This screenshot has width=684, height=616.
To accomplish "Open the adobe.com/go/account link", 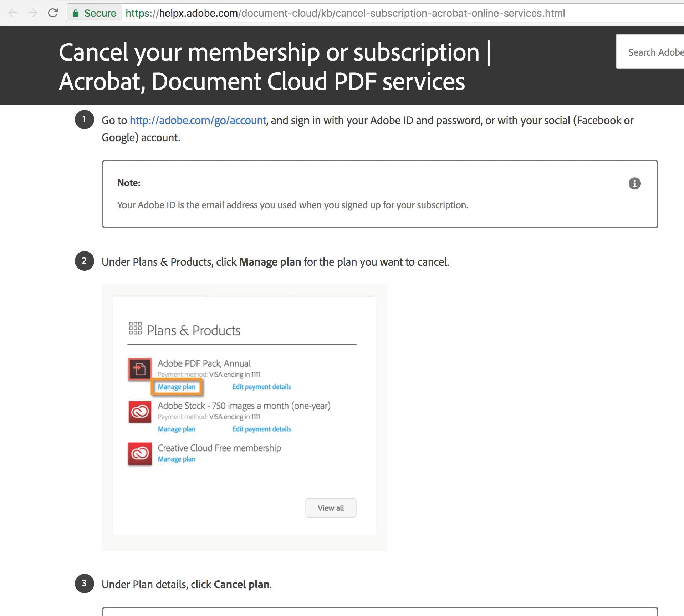I will (x=198, y=121).
